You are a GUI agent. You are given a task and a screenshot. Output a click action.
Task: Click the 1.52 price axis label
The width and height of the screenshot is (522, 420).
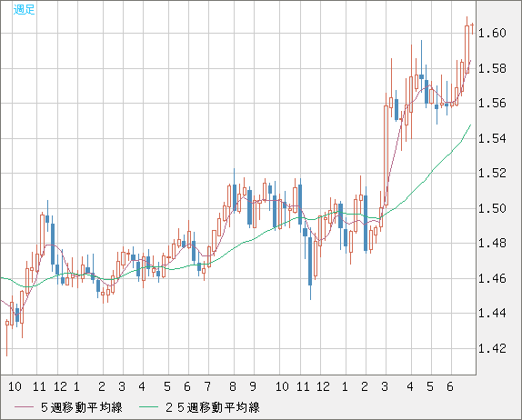(x=492, y=173)
